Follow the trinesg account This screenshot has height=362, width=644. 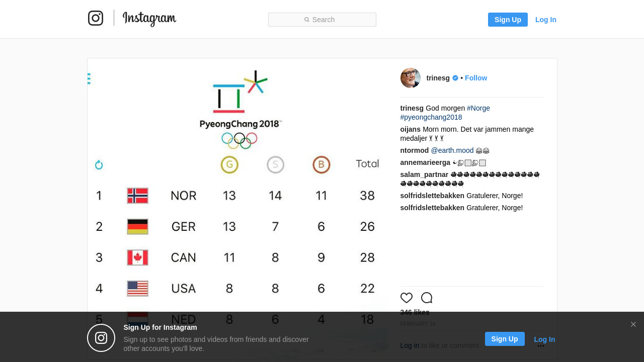click(476, 78)
